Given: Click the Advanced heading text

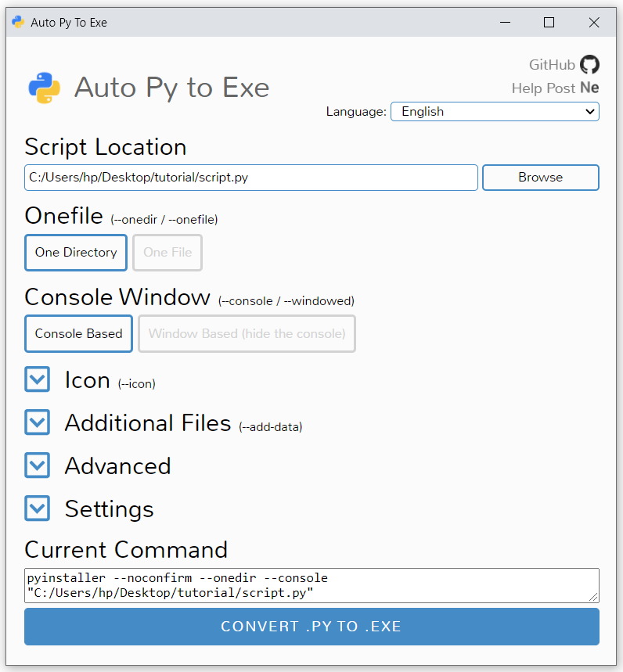Looking at the screenshot, I should [x=118, y=465].
